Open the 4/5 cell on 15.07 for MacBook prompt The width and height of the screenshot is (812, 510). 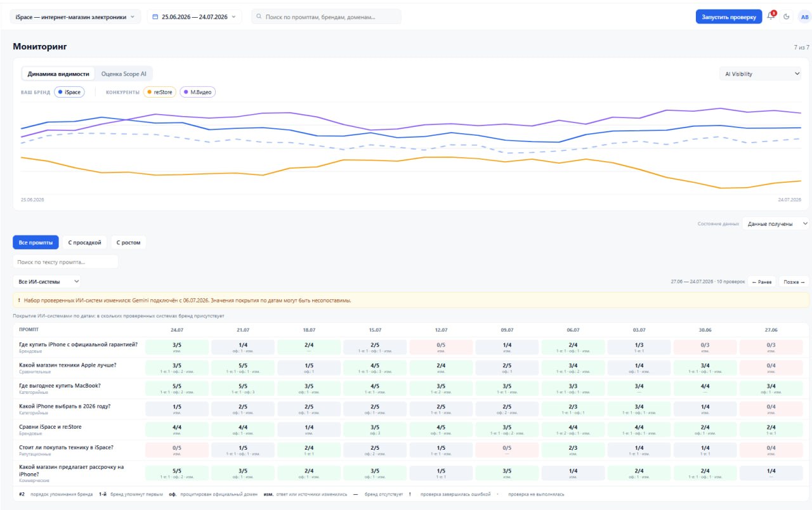pos(375,388)
